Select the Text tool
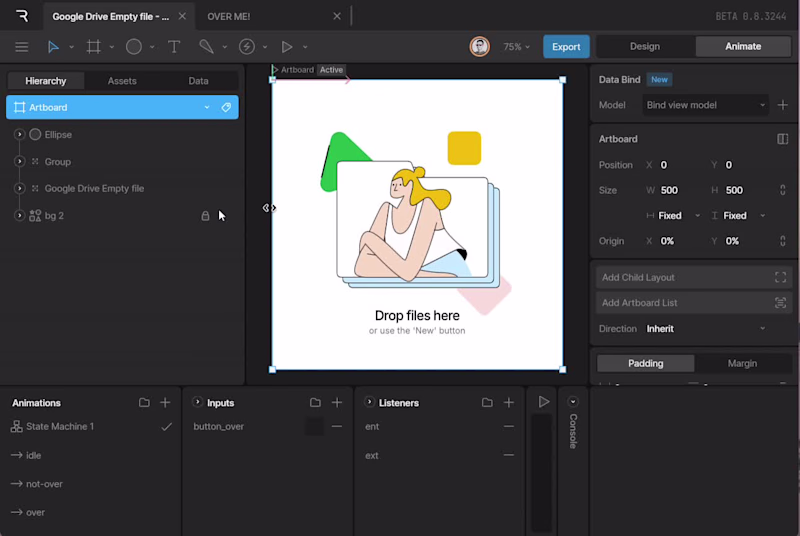Image resolution: width=800 pixels, height=536 pixels. click(174, 47)
